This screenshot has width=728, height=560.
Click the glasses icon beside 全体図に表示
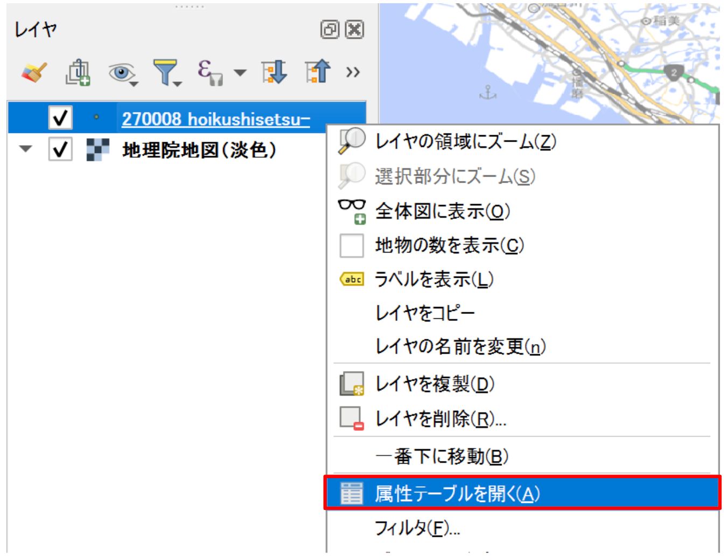(x=352, y=211)
